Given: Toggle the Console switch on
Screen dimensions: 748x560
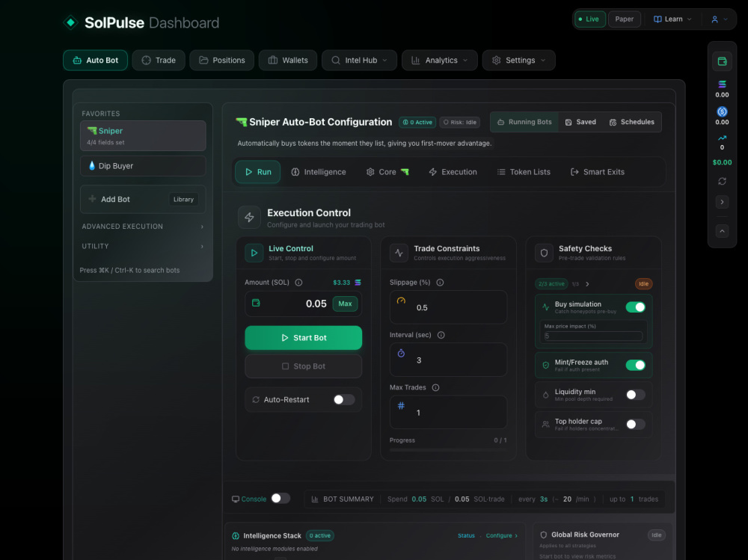Looking at the screenshot, I should [280, 499].
